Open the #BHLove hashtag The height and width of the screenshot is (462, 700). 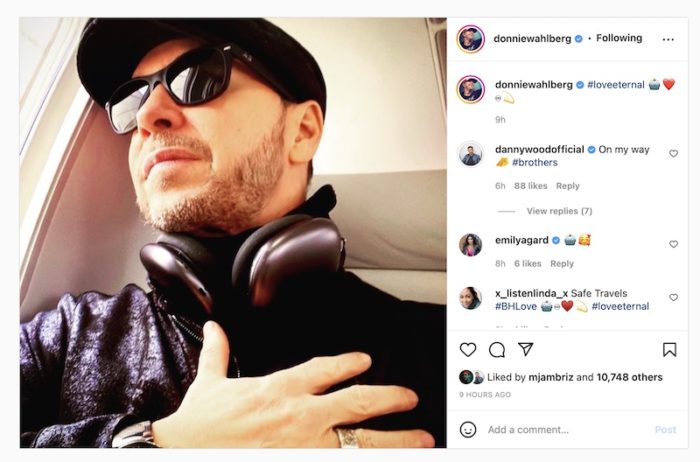pos(516,306)
